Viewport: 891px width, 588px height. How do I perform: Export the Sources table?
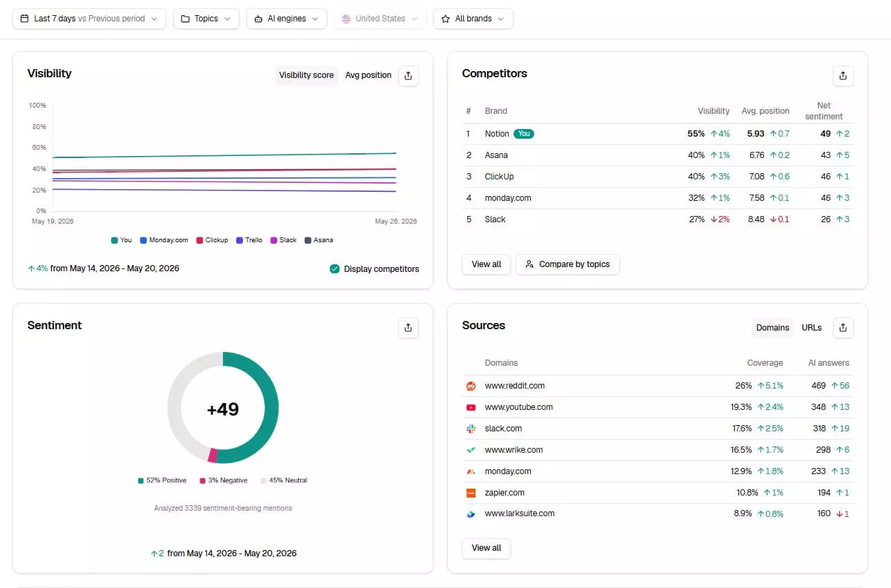843,328
